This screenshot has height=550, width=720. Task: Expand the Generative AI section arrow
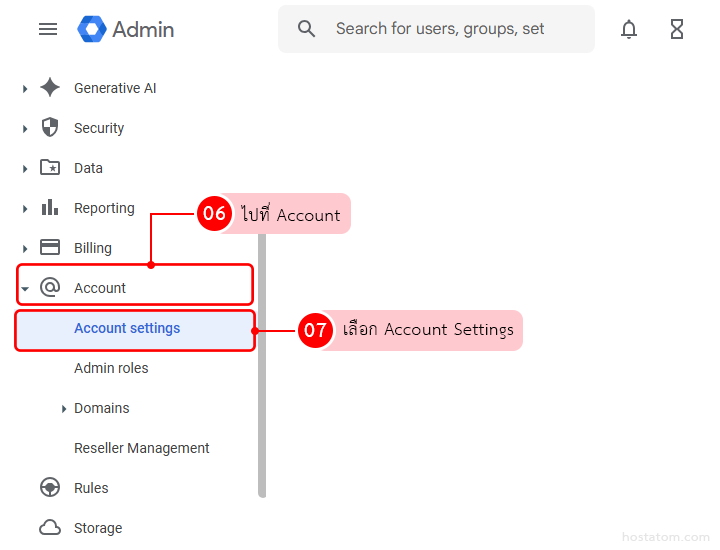[25, 89]
